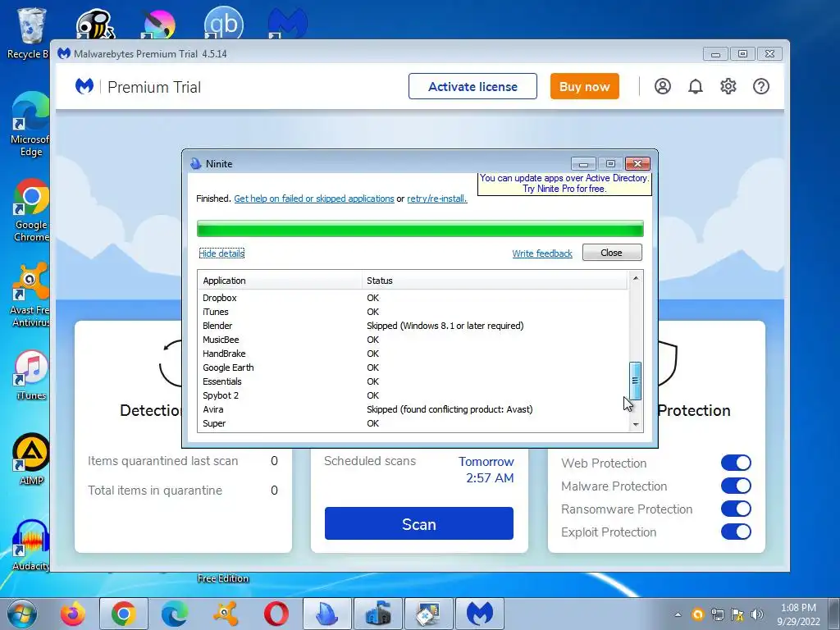840x630 pixels.
Task: Switch to Ninite taskbar button
Action: point(327,614)
